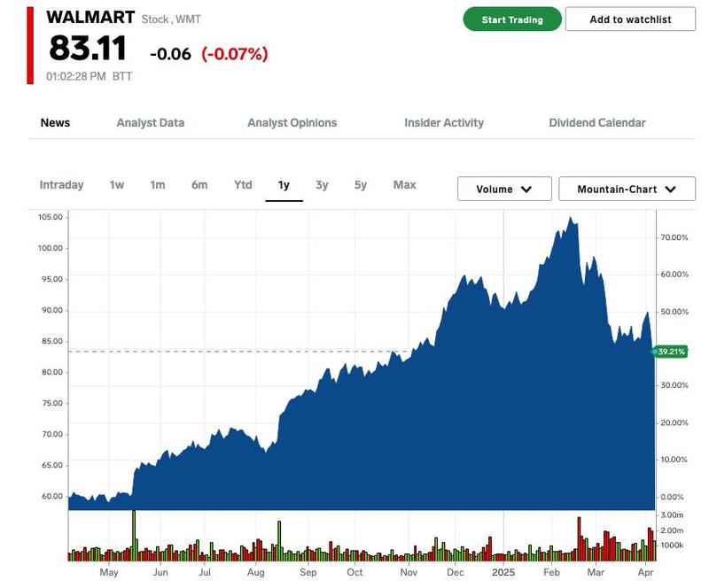Click the Start Trading button
Viewport: 709px width, 588px height.
(512, 19)
